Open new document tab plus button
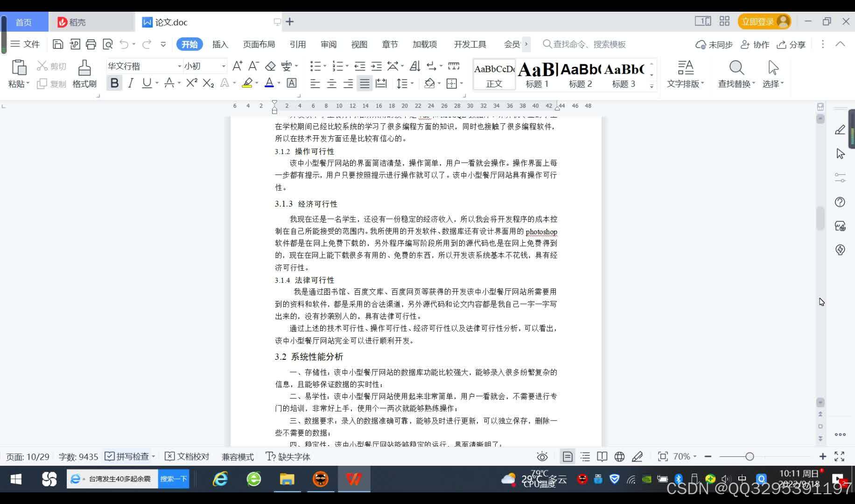 click(290, 22)
